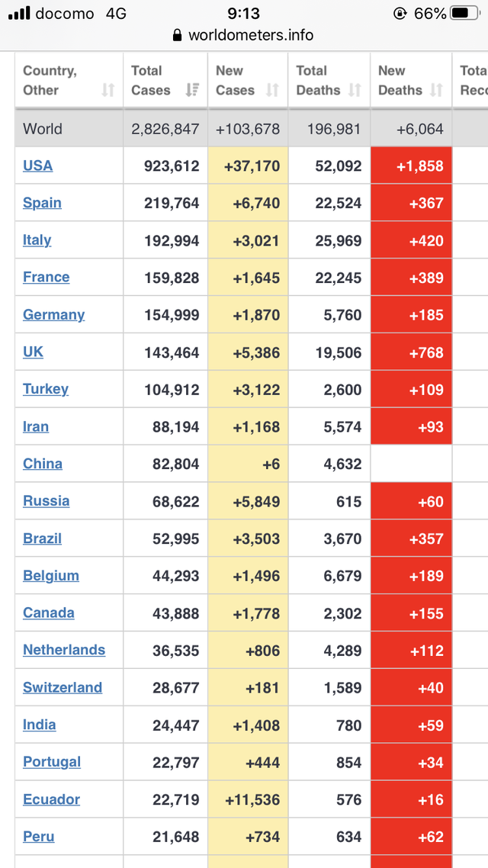Click USA red new deaths cell
488x868 pixels.
(411, 166)
